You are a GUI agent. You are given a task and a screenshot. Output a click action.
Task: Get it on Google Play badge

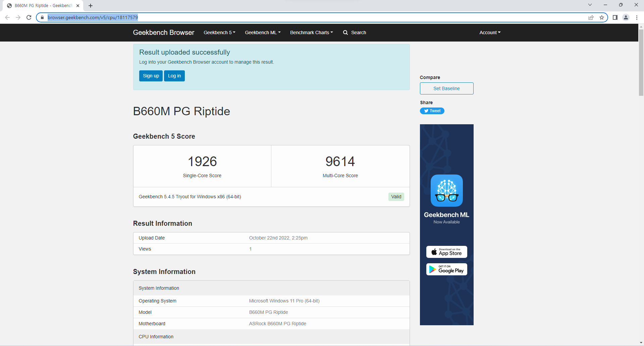tap(446, 269)
